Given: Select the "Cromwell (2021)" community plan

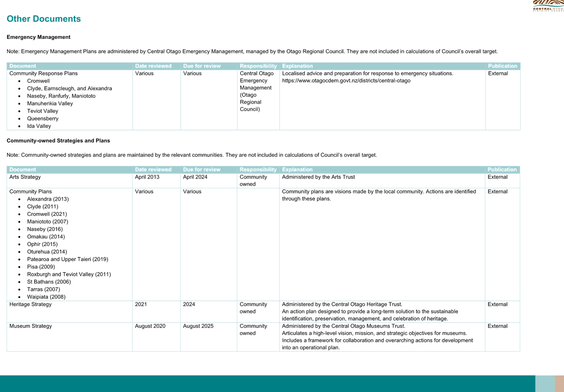Looking at the screenshot, I should click(x=47, y=214).
